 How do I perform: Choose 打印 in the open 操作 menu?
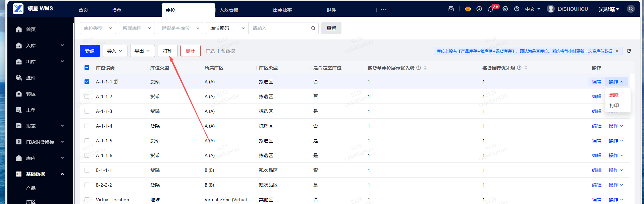(614, 106)
